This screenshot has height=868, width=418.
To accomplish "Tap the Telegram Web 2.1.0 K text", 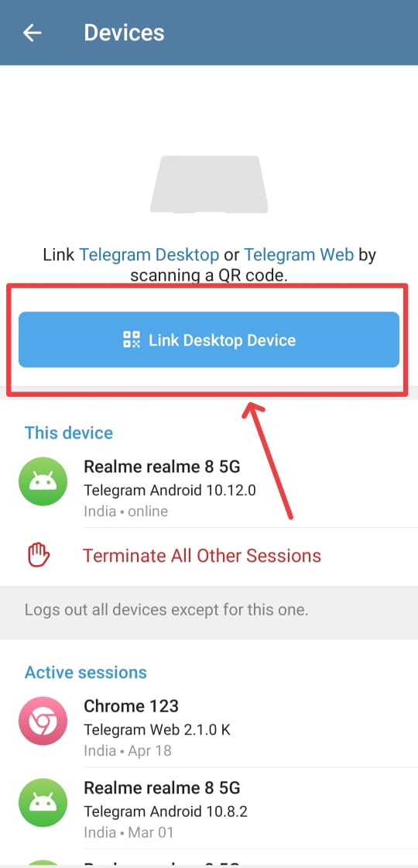I will pos(157,729).
